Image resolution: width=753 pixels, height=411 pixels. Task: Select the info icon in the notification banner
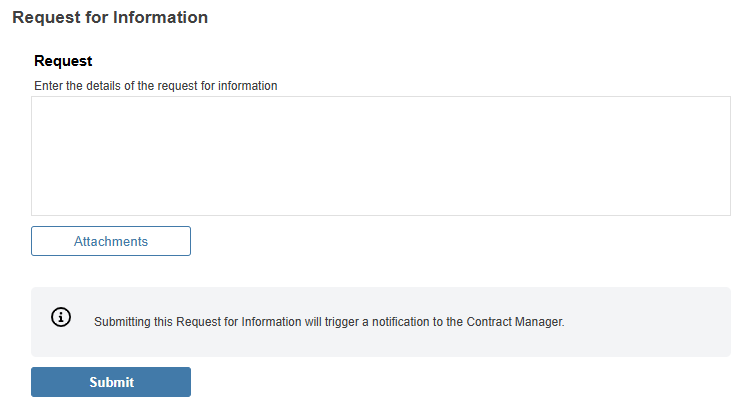point(61,317)
